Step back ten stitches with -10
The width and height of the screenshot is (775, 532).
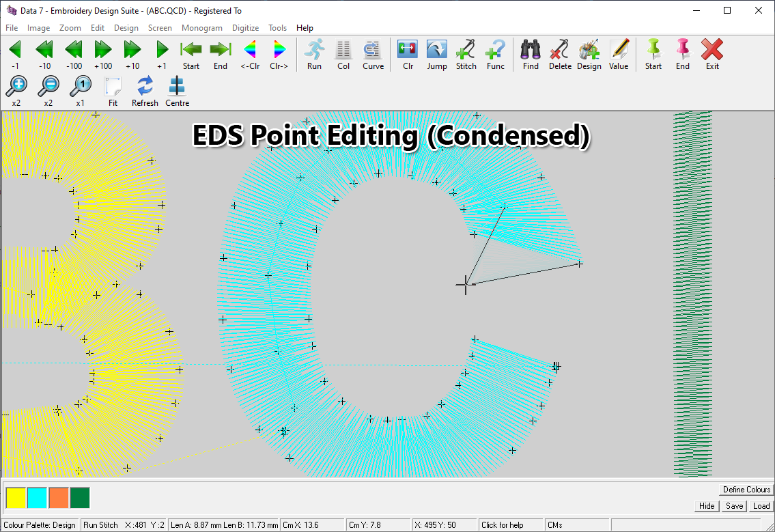44,55
